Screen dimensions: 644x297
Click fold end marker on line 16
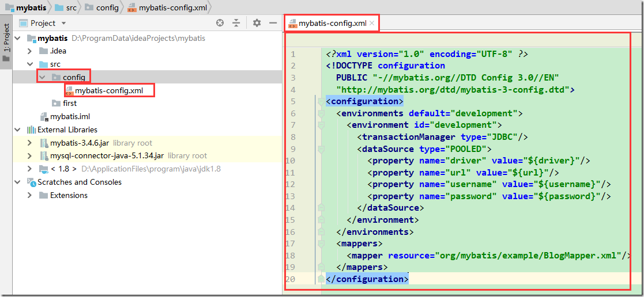[321, 232]
